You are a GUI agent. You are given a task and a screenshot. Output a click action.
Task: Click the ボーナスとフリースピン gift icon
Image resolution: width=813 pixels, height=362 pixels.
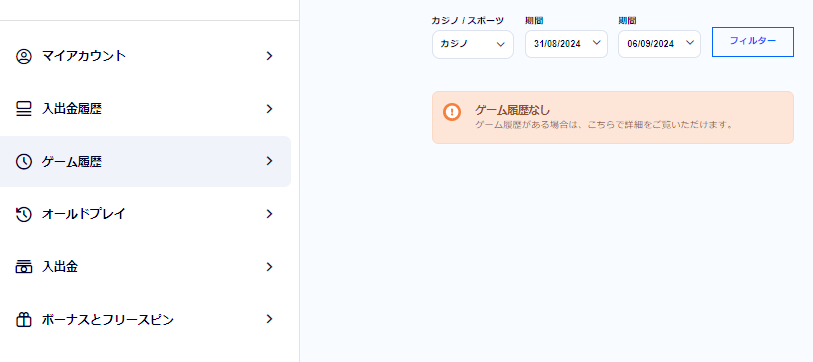click(23, 320)
